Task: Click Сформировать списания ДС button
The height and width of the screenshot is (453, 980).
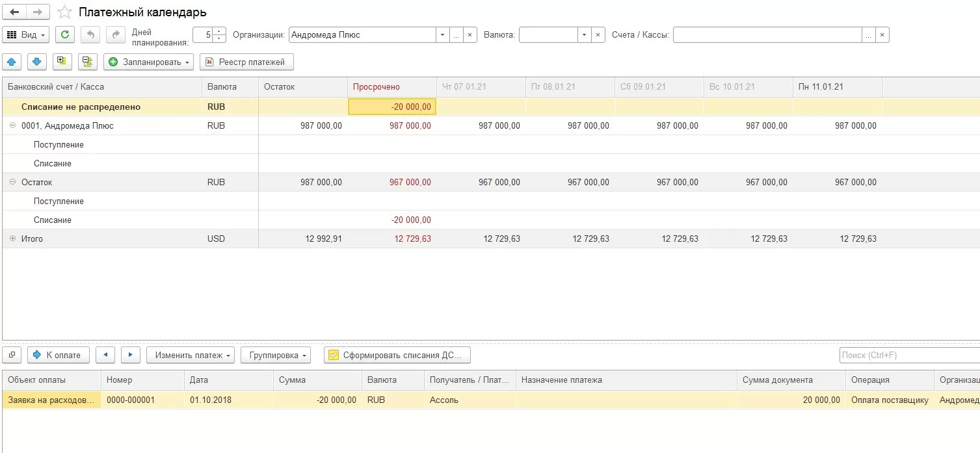Action: click(x=397, y=356)
